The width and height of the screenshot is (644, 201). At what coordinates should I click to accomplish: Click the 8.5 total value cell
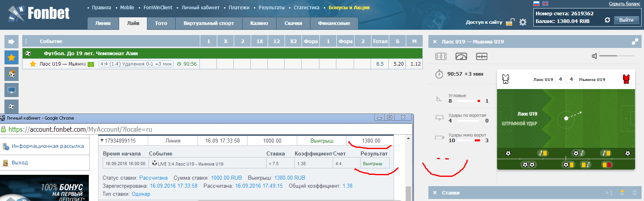coord(380,64)
